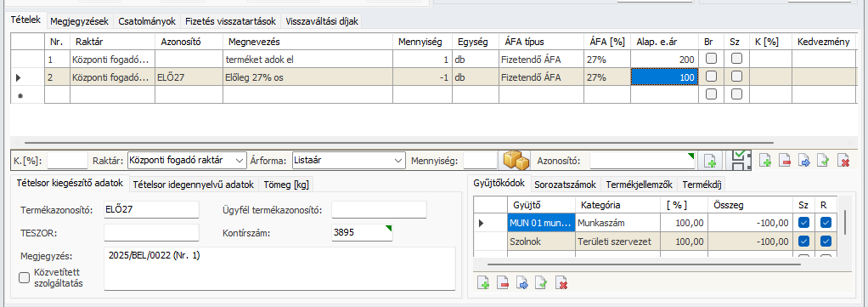This screenshot has height=307, width=868.
Task: Open Fizetés visszatartások tab
Action: (x=231, y=21)
